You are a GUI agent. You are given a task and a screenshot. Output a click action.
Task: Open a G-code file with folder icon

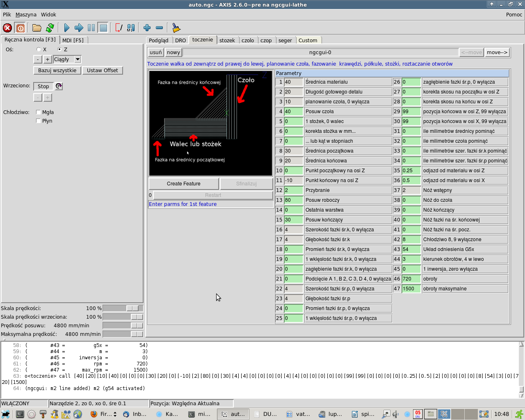pyautogui.click(x=37, y=28)
